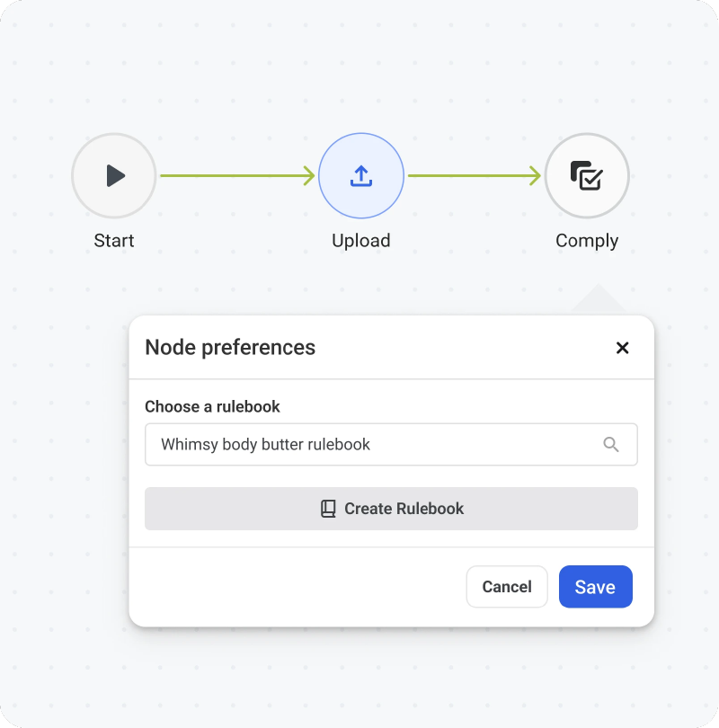Click the book icon on Create Rulebook
The width and height of the screenshot is (719, 728).
coord(328,509)
